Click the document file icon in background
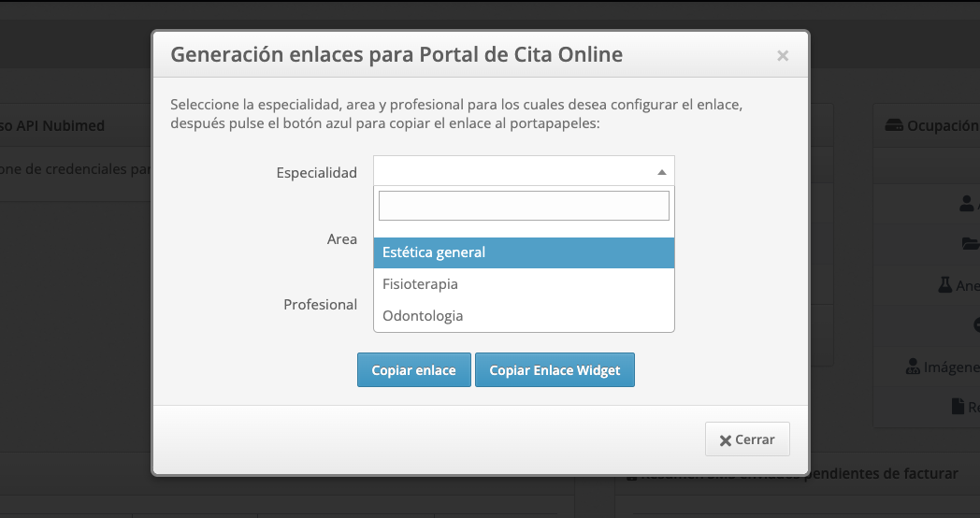980x518 pixels. 958,407
